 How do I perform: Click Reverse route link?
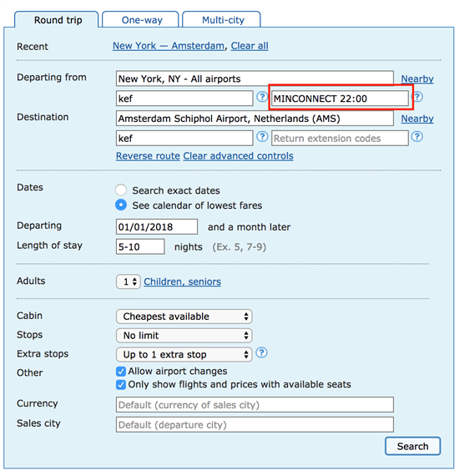click(x=148, y=155)
